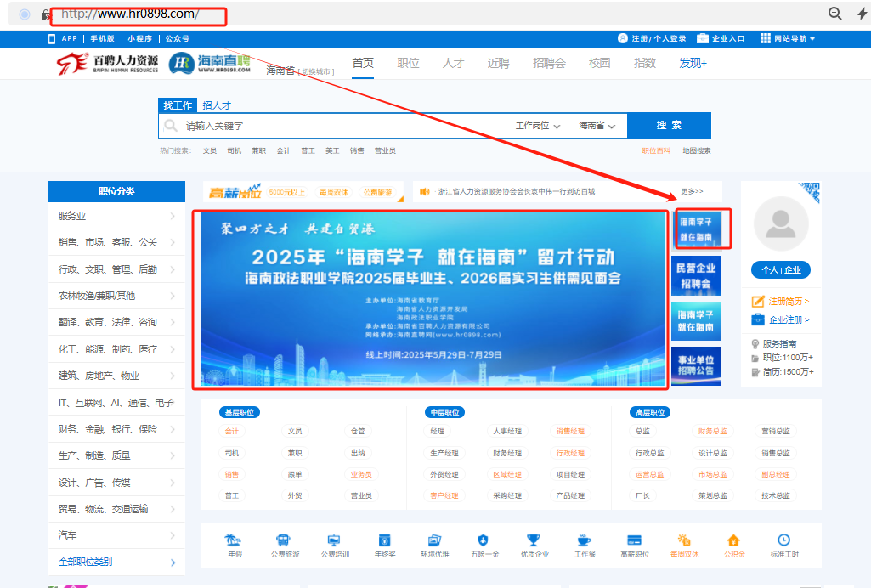The width and height of the screenshot is (871, 588).
Task: Select 招聘会 in the main navigation
Action: tap(548, 63)
